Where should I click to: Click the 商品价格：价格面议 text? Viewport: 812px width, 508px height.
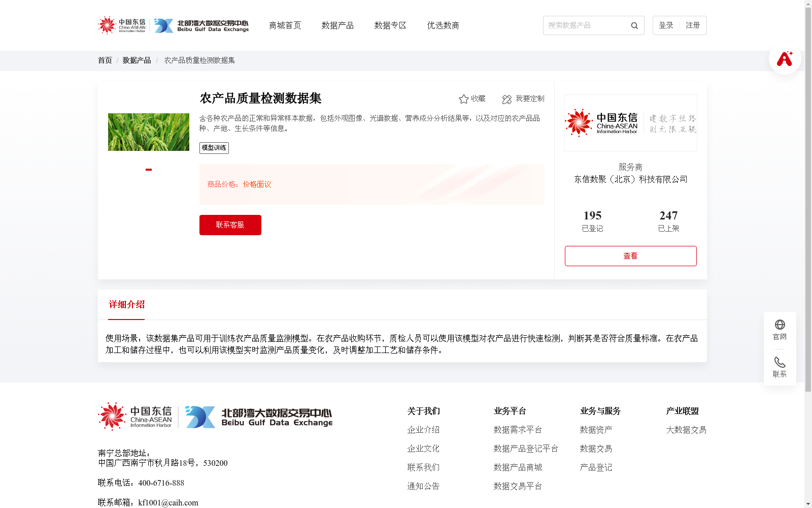pos(239,184)
